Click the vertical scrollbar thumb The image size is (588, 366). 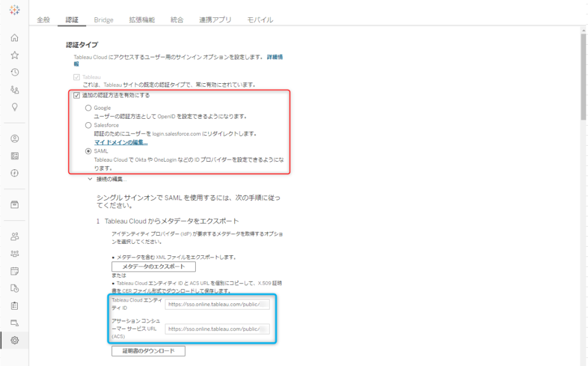[583, 77]
